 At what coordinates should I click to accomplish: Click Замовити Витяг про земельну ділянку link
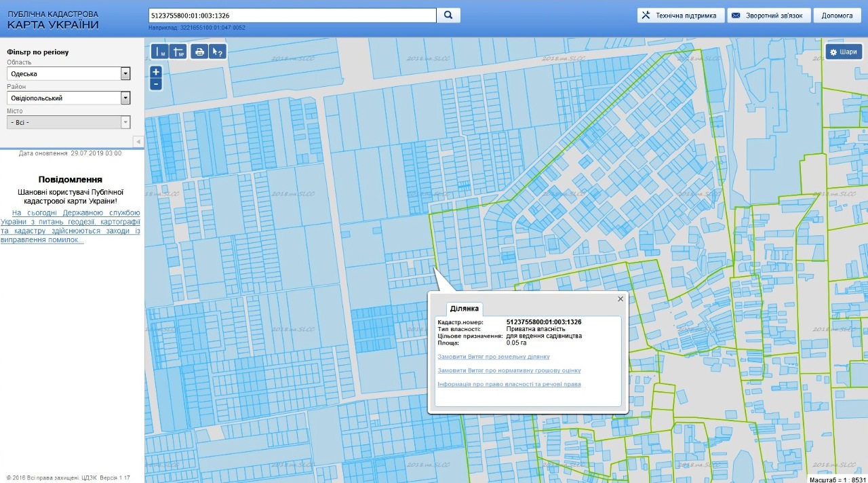[x=493, y=356]
